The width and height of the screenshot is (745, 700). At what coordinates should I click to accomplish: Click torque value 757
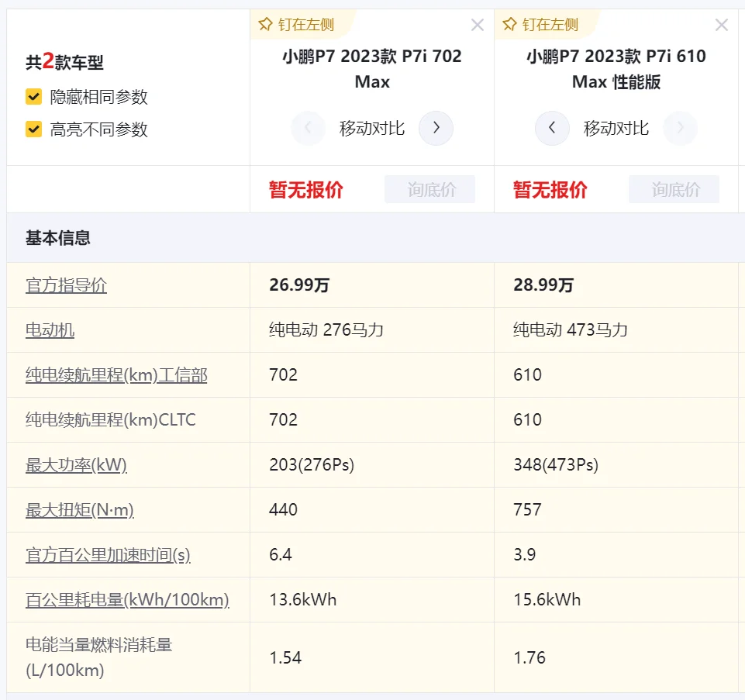click(x=527, y=510)
